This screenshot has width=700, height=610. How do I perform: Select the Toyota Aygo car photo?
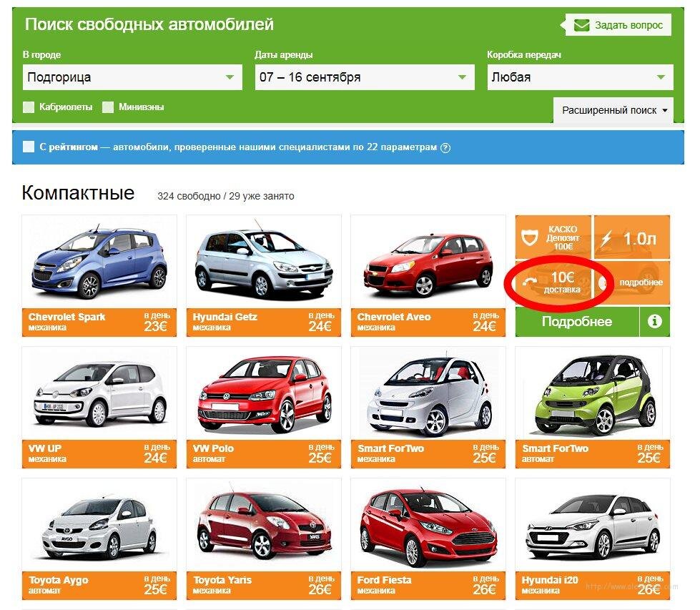pyautogui.click(x=99, y=525)
